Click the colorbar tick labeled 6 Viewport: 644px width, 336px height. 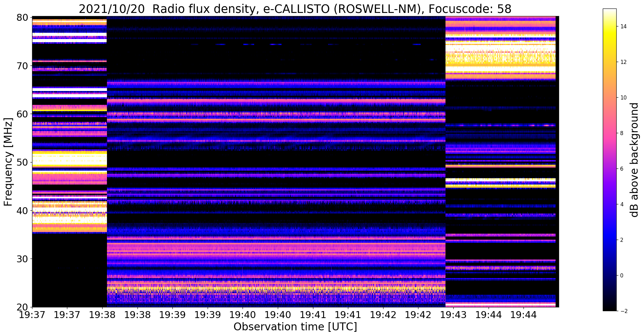(622, 169)
